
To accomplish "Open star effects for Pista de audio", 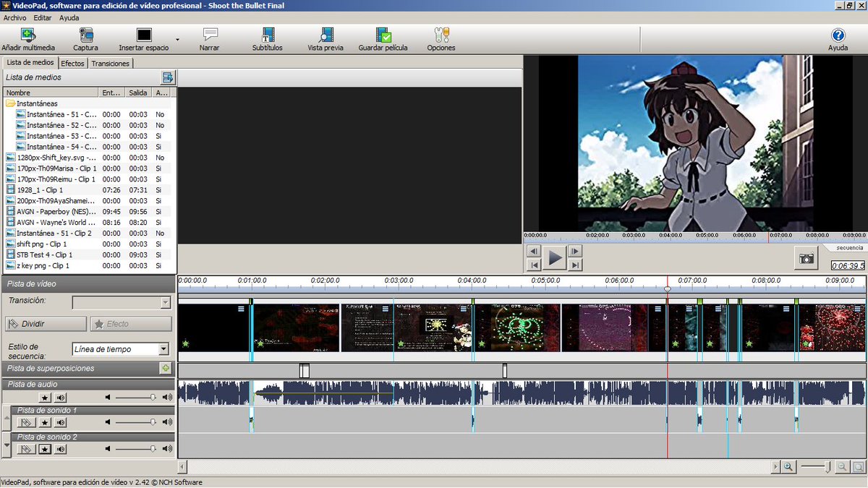I will [x=45, y=397].
